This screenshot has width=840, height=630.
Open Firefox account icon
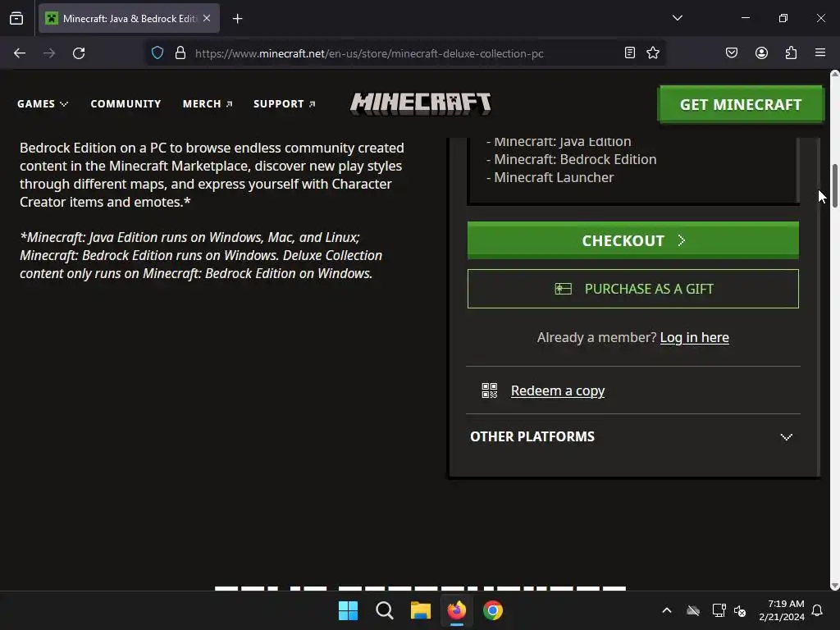click(x=761, y=52)
